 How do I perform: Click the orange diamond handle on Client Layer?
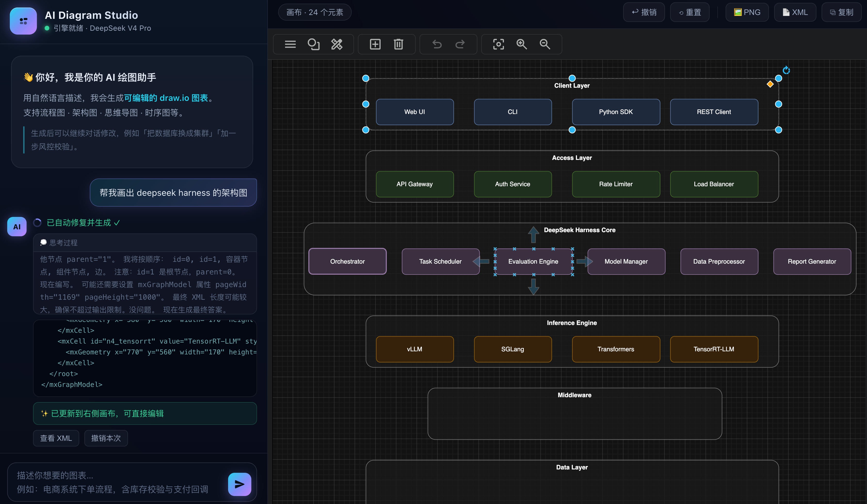[x=770, y=84]
